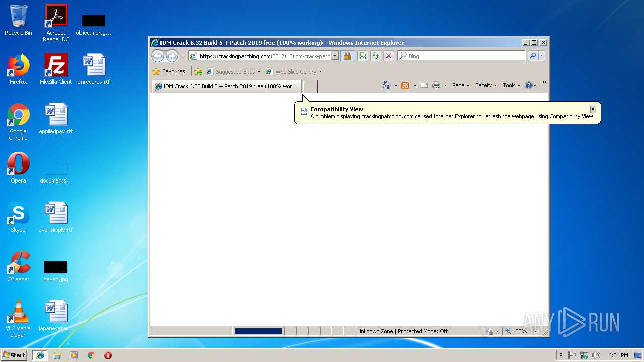Open Windows Explorer taskbar icon
Viewport: 644px width, 362px height.
point(57,355)
